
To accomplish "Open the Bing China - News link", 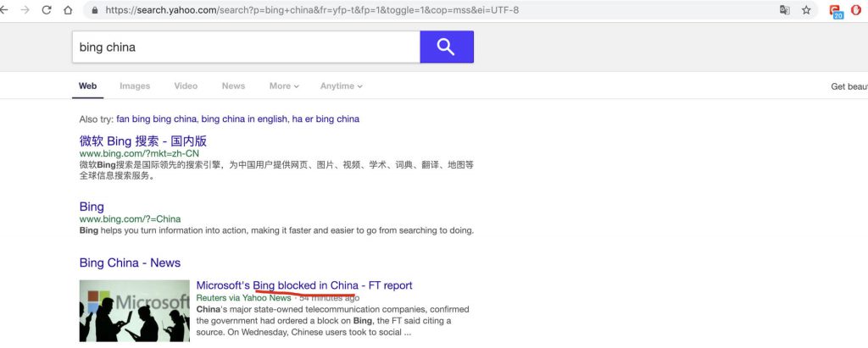I will click(x=130, y=262).
